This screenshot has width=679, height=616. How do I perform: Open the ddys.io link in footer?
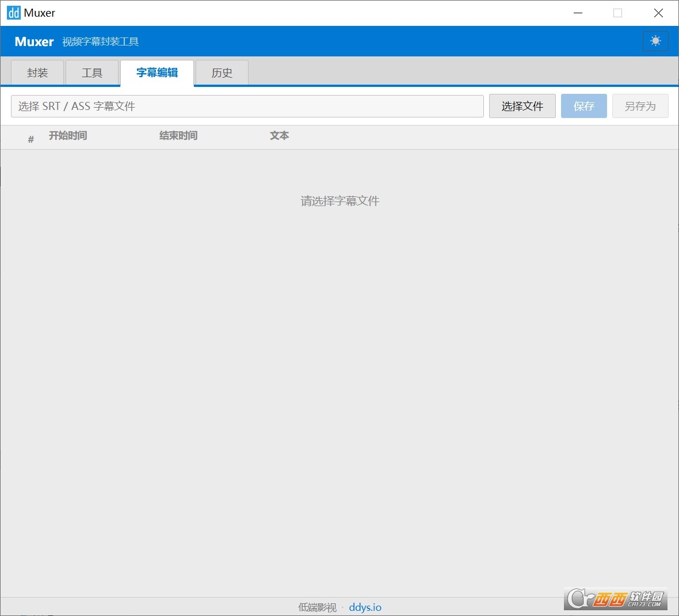[x=365, y=607]
